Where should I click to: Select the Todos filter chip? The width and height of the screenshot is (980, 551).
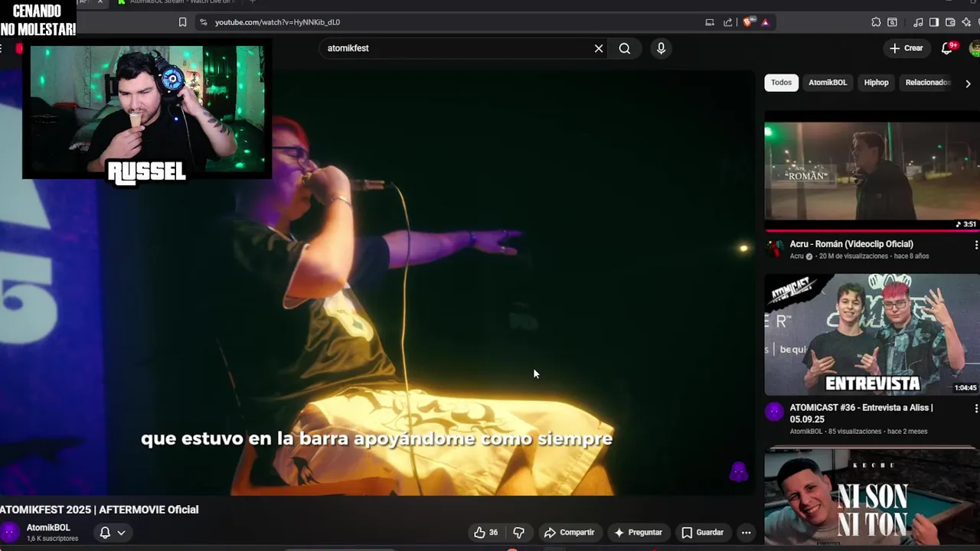click(781, 83)
